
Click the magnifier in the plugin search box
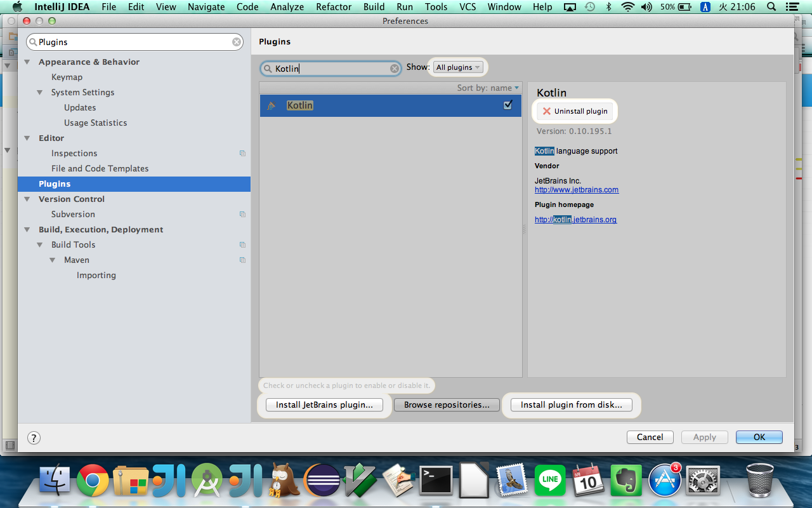(x=268, y=69)
